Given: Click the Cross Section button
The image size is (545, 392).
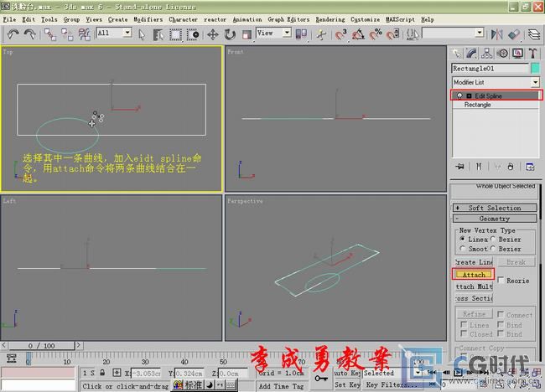Looking at the screenshot, I should point(474,298).
